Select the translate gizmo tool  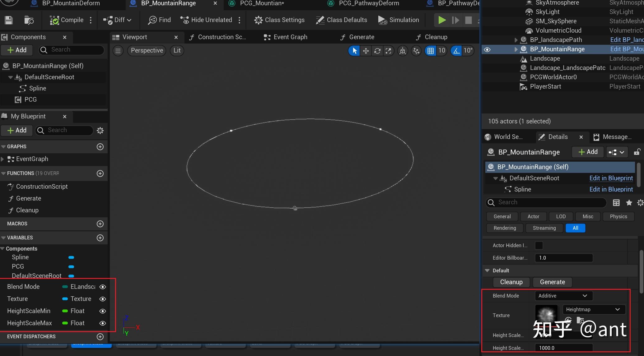(x=366, y=51)
